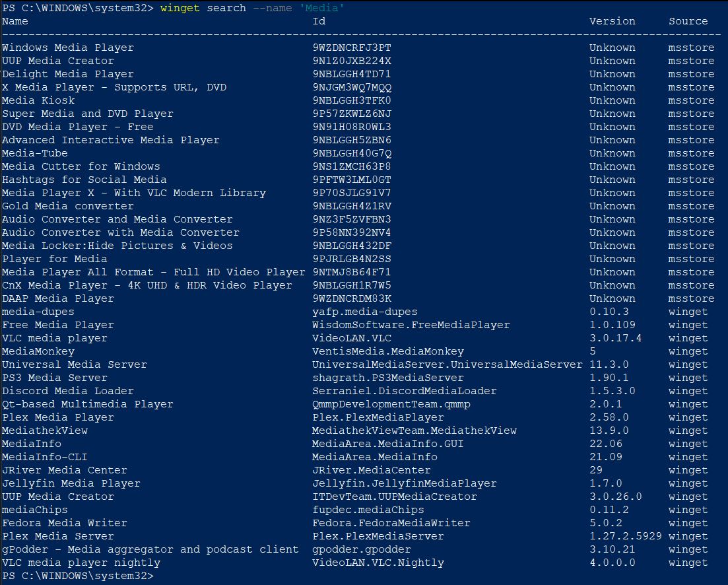
Task: Click Id Serraniel.DiscordMediaLoader
Action: pyautogui.click(x=405, y=392)
